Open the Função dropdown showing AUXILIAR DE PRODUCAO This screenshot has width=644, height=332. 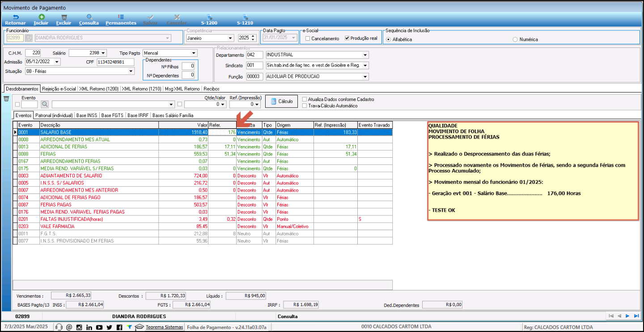point(365,76)
